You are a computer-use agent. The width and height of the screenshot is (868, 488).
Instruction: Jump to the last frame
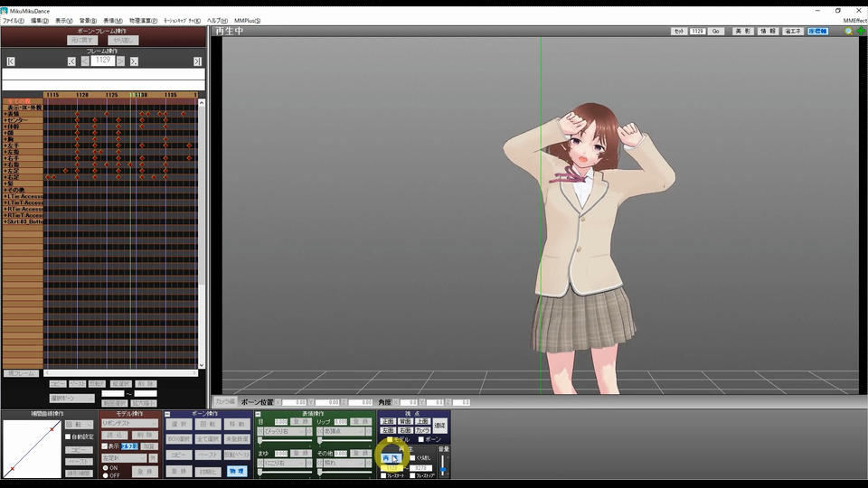pyautogui.click(x=197, y=61)
